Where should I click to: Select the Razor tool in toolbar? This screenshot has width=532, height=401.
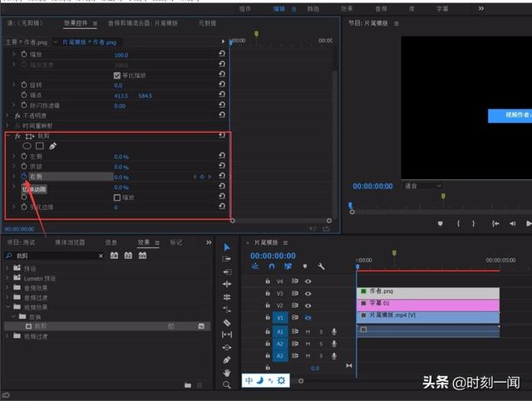pyautogui.click(x=227, y=322)
